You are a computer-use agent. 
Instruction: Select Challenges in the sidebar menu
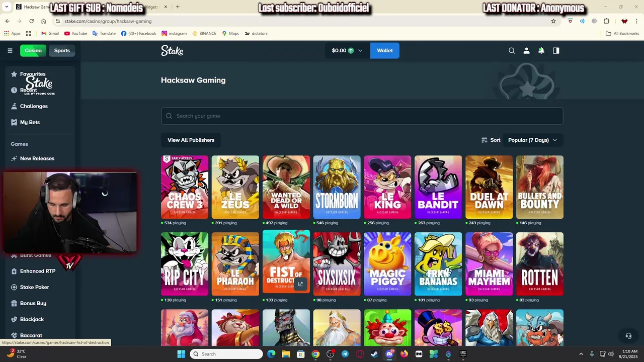[34, 106]
